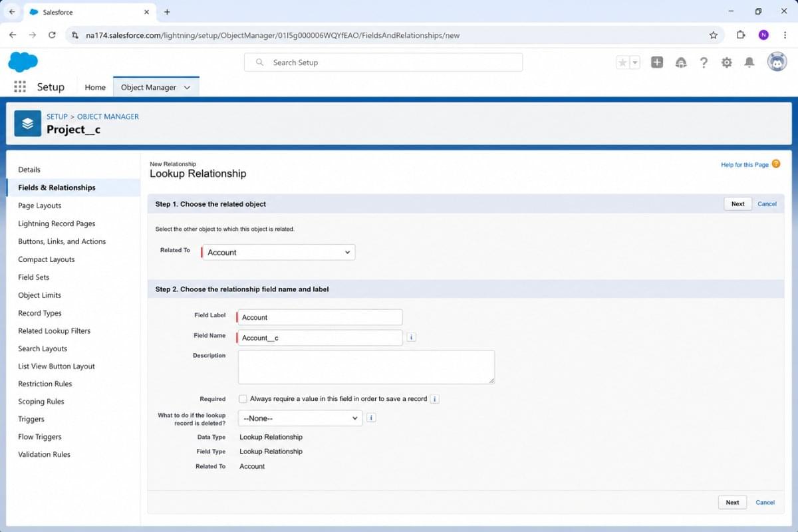Screen dimensions: 798x532
Task: Go back in browser history
Action: (x=13, y=35)
